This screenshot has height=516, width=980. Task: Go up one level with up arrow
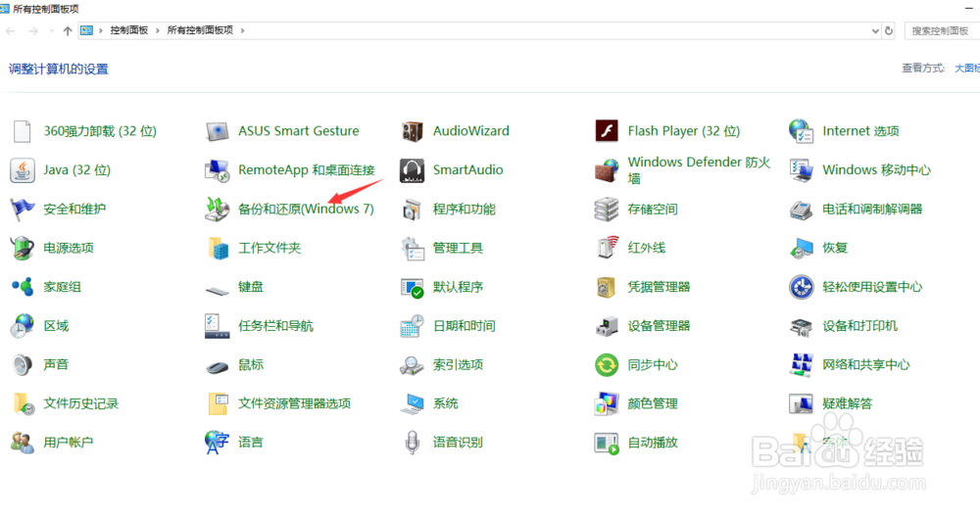(x=68, y=30)
